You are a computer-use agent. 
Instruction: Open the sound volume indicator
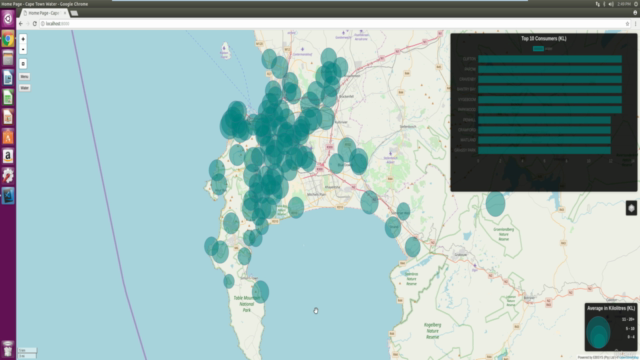coord(611,4)
